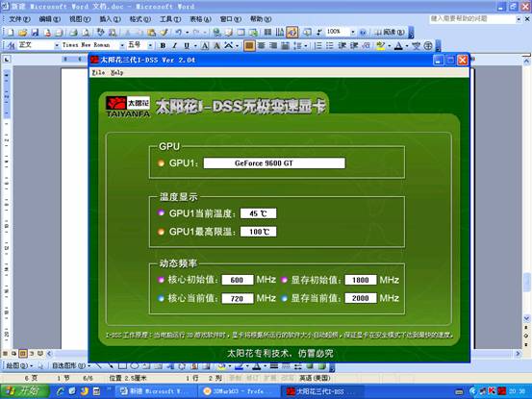Expand the font color dropdown arrow
Screen dimensions: 532x399
tap(407, 46)
